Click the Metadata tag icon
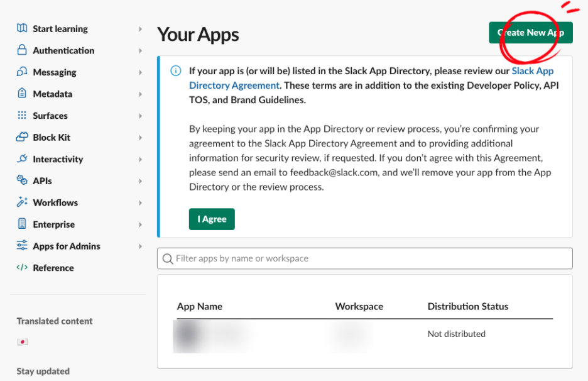Screen dimensions: 588x381 point(22,93)
